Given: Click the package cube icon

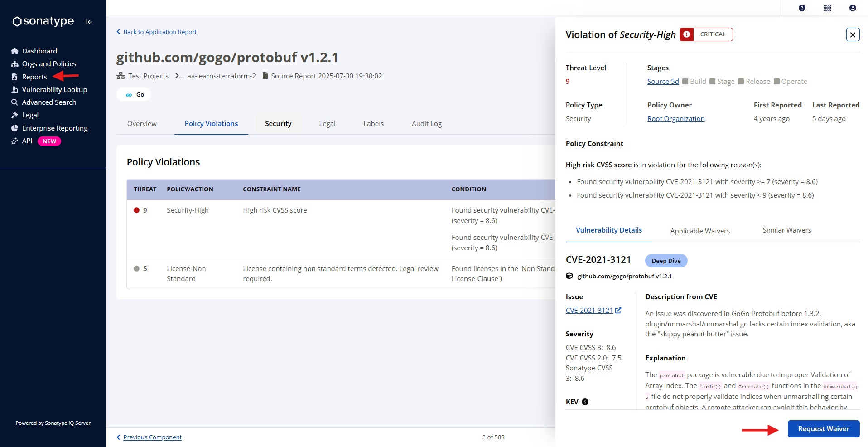Looking at the screenshot, I should 569,276.
